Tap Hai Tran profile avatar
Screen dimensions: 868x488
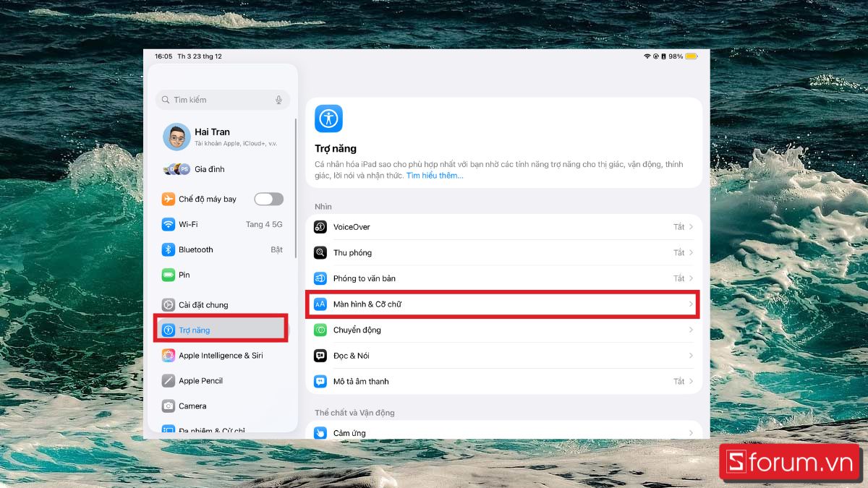coord(176,137)
